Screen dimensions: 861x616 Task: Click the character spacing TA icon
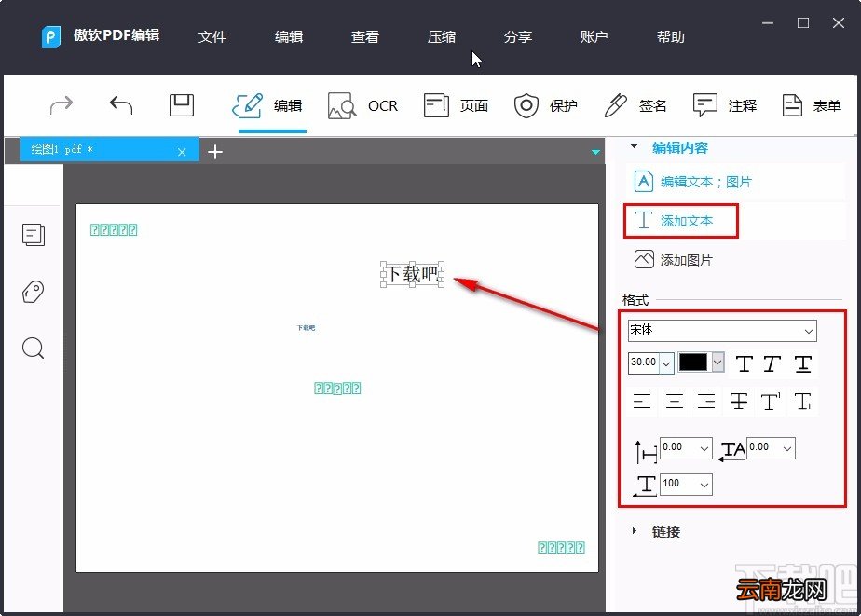pos(732,451)
